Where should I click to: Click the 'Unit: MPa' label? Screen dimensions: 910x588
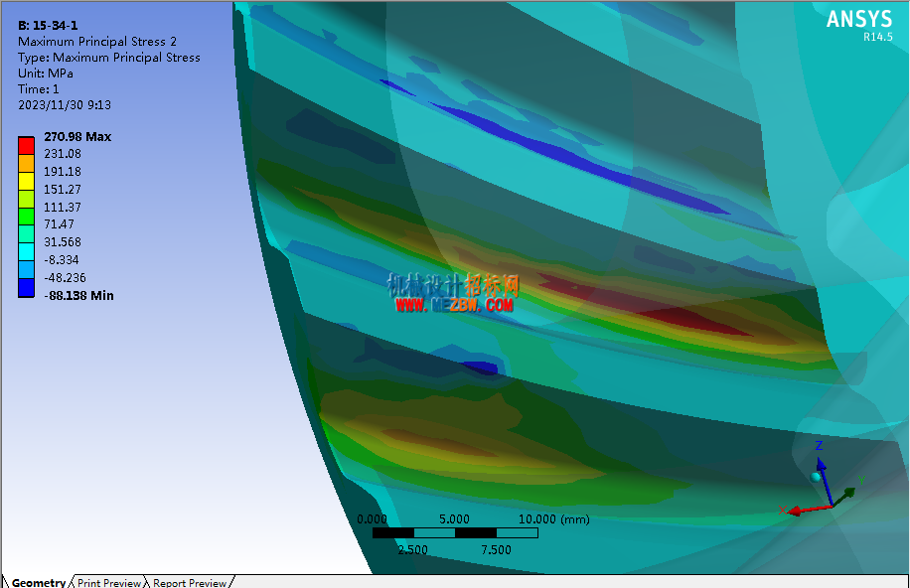[x=46, y=73]
